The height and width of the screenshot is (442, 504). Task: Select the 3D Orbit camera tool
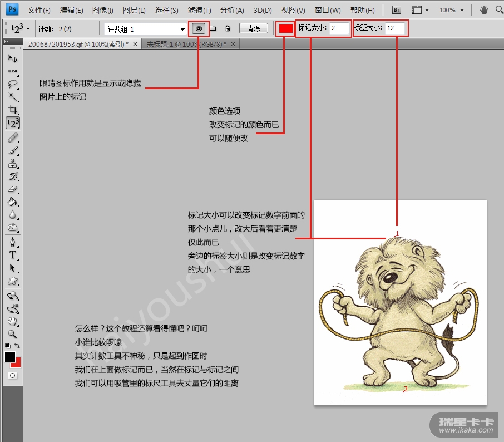[13, 309]
